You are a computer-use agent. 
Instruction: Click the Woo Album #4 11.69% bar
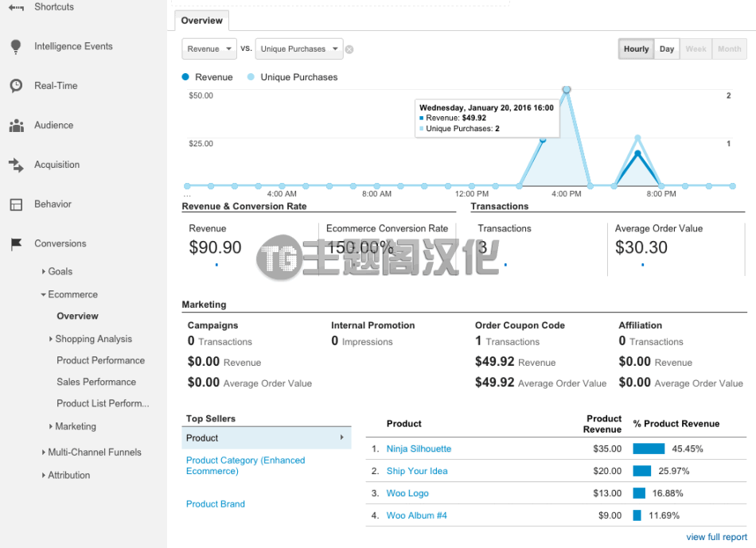tap(637, 515)
